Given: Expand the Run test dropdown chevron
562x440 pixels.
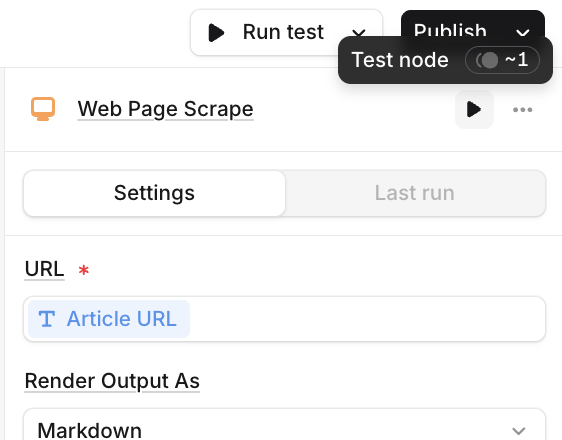Looking at the screenshot, I should [358, 33].
